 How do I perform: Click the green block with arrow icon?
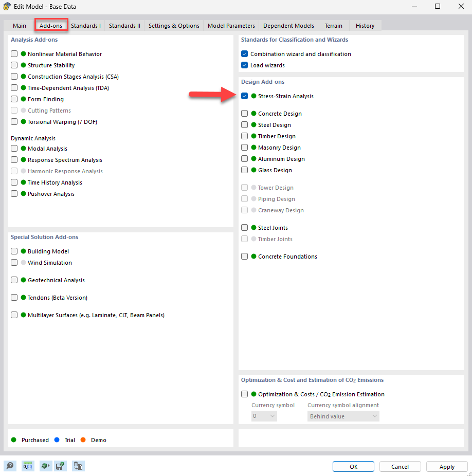point(46,466)
